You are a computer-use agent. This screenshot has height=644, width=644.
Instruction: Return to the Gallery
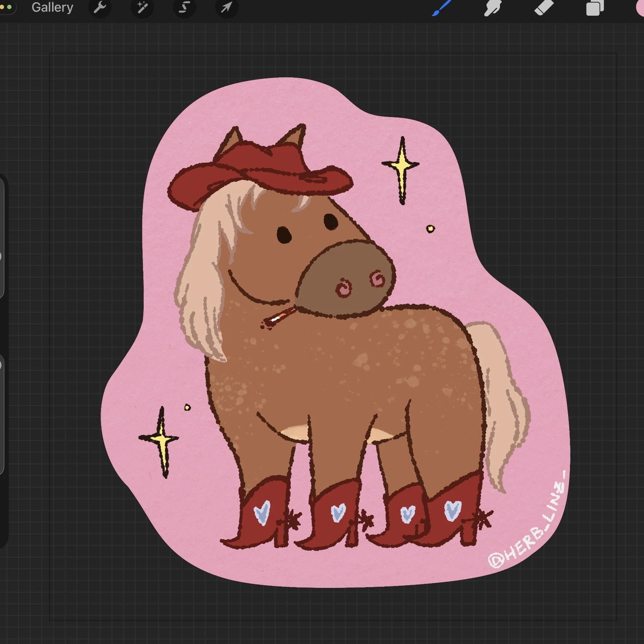pos(52,7)
